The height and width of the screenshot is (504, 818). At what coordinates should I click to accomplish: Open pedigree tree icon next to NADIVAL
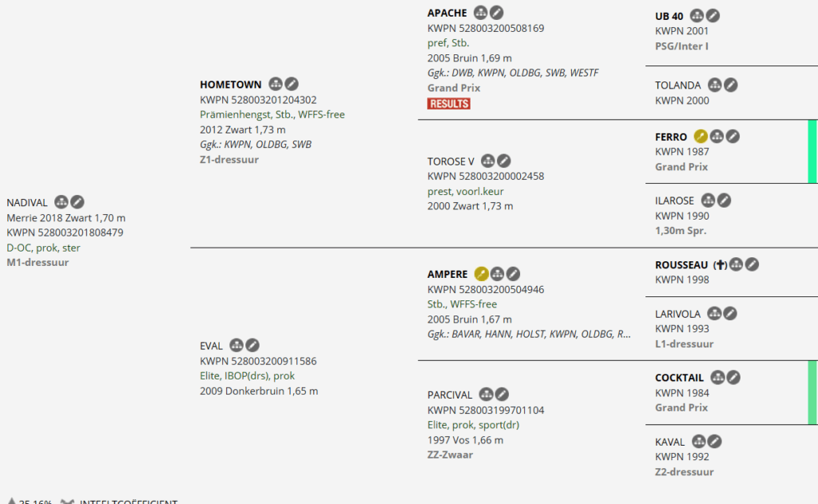tap(62, 202)
